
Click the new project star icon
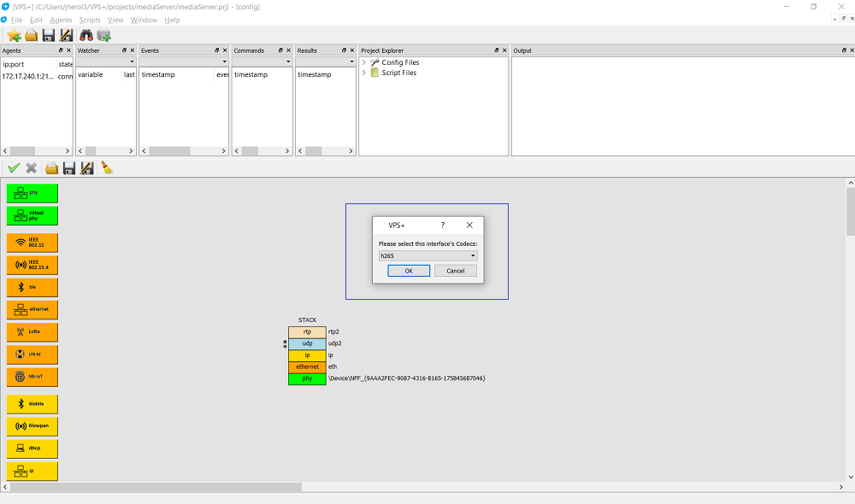point(15,35)
